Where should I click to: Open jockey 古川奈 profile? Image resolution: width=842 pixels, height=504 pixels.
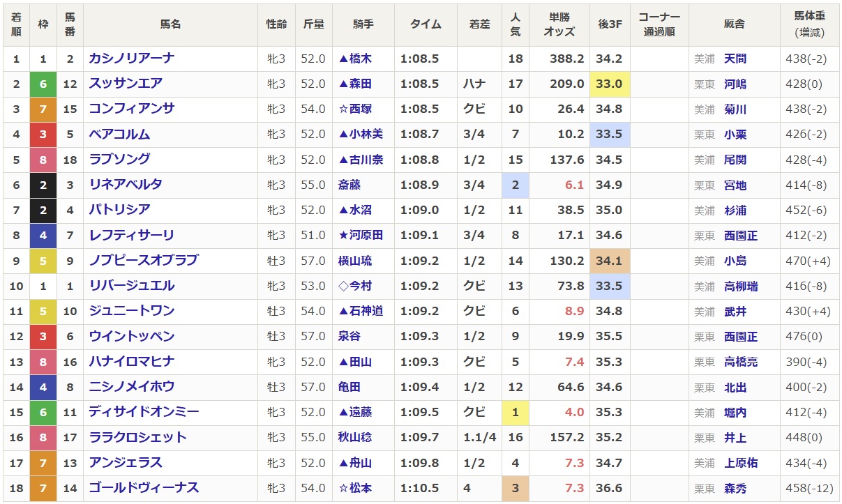click(366, 160)
